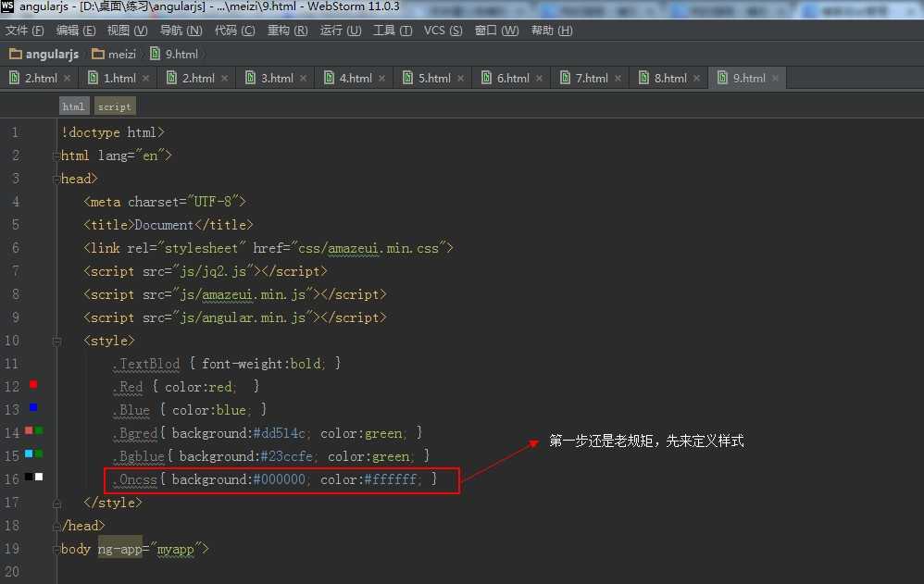Open the 运行 (U) menu

[x=341, y=31]
